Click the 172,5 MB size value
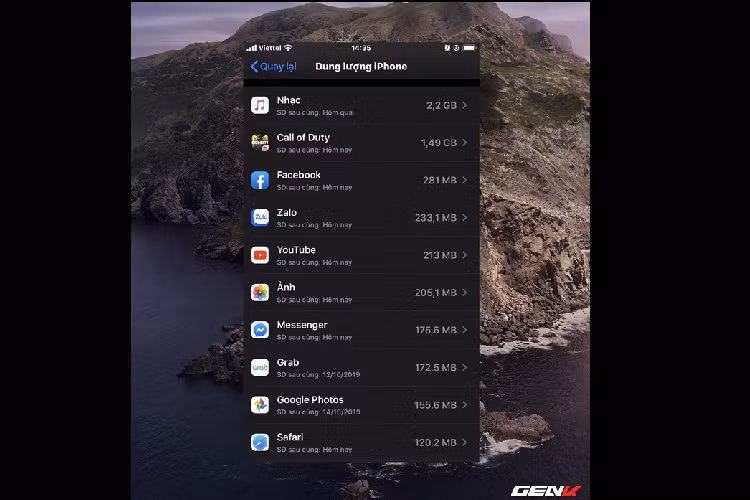 436,367
